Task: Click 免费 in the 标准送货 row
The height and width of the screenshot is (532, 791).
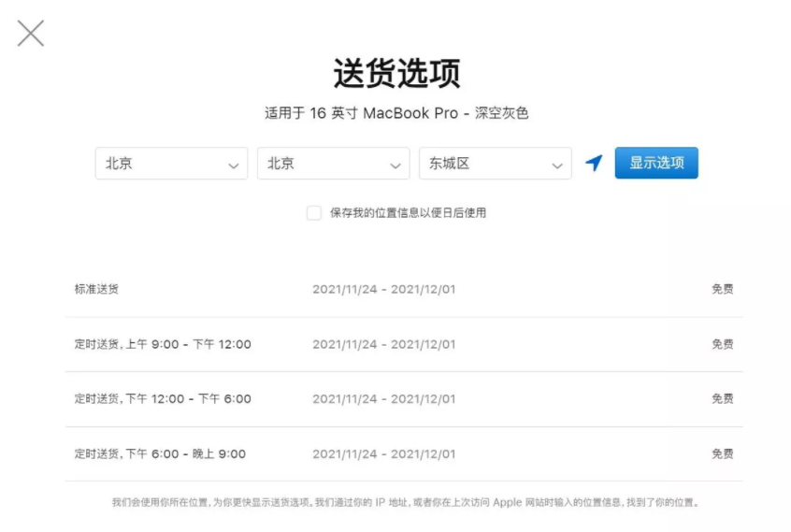Action: tap(723, 289)
